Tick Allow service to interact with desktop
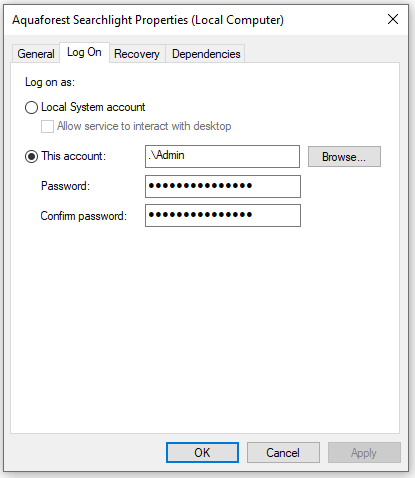This screenshot has width=415, height=478. (x=47, y=127)
